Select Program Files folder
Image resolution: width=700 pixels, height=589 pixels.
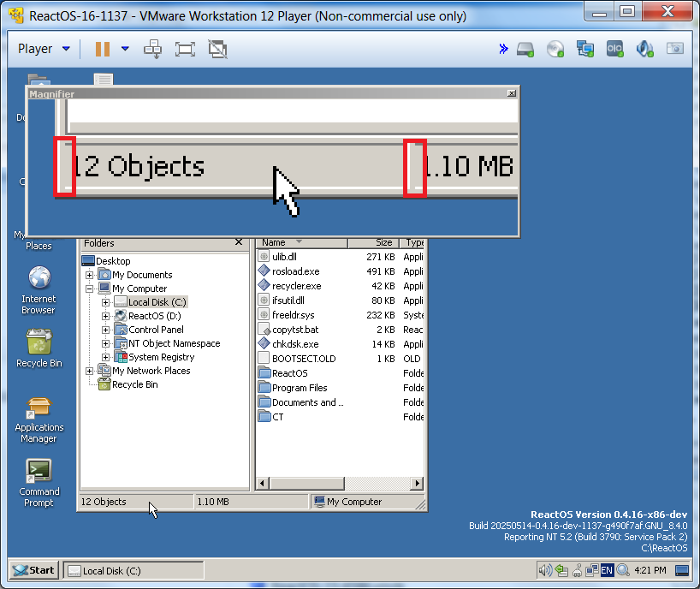(x=300, y=388)
